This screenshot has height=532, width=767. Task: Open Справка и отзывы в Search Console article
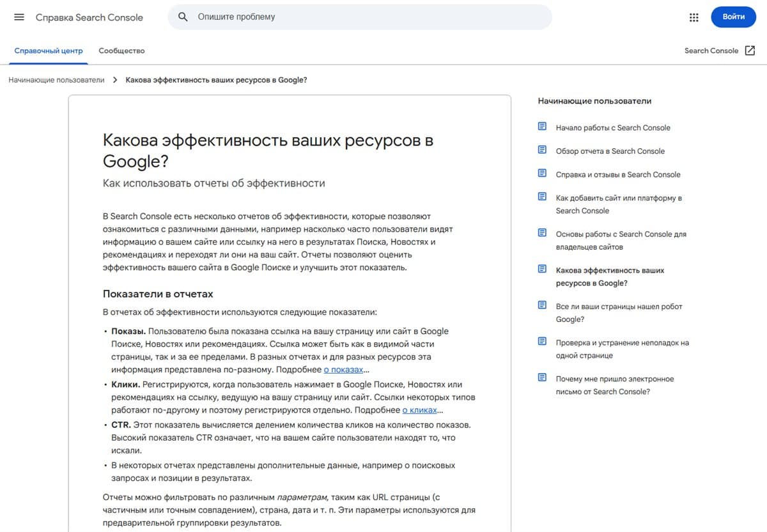(618, 174)
